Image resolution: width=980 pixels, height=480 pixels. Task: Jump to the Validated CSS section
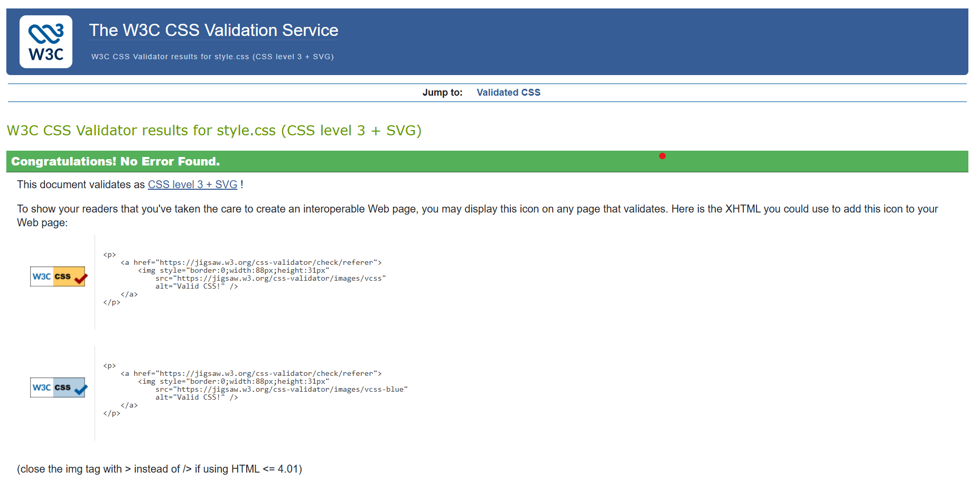click(508, 93)
